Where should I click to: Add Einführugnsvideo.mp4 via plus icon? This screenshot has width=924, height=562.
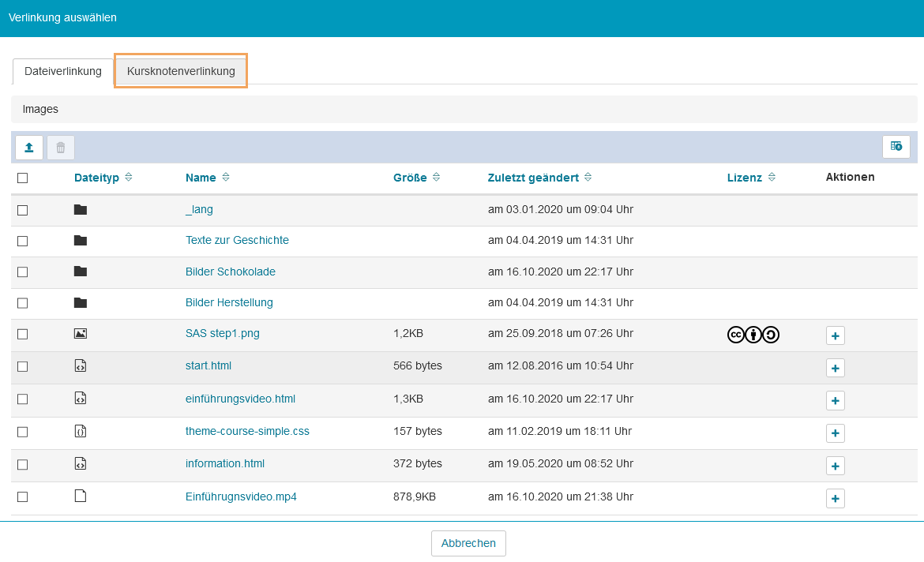tap(836, 498)
